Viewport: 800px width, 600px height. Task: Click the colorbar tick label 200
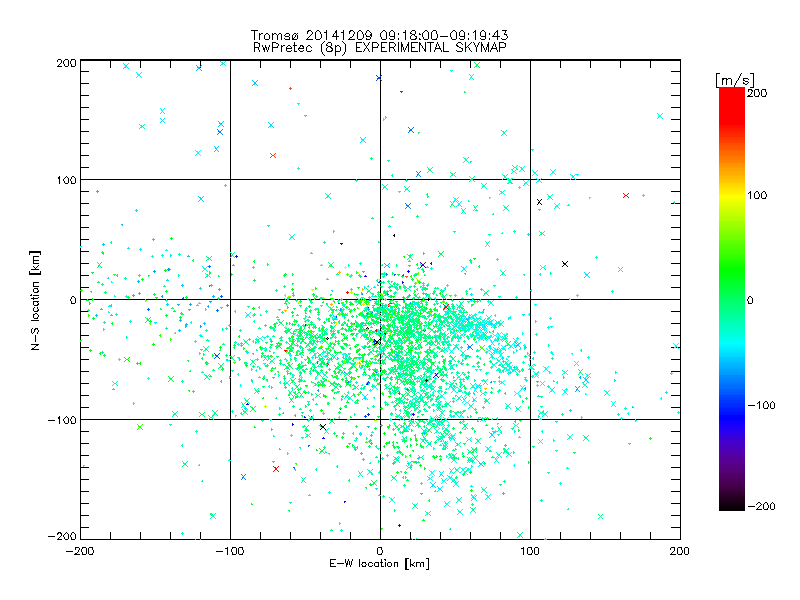pos(757,93)
